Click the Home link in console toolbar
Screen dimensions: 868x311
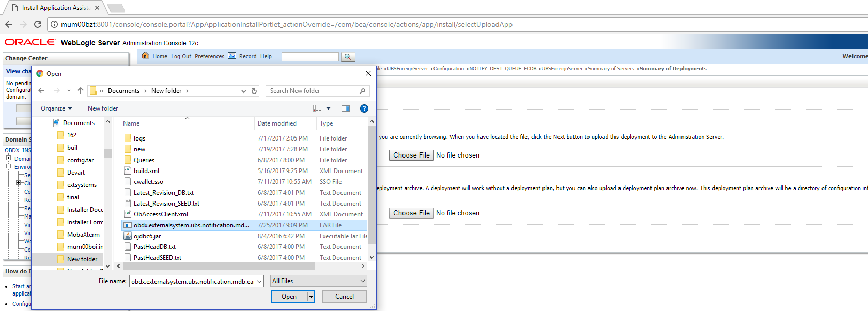(160, 57)
